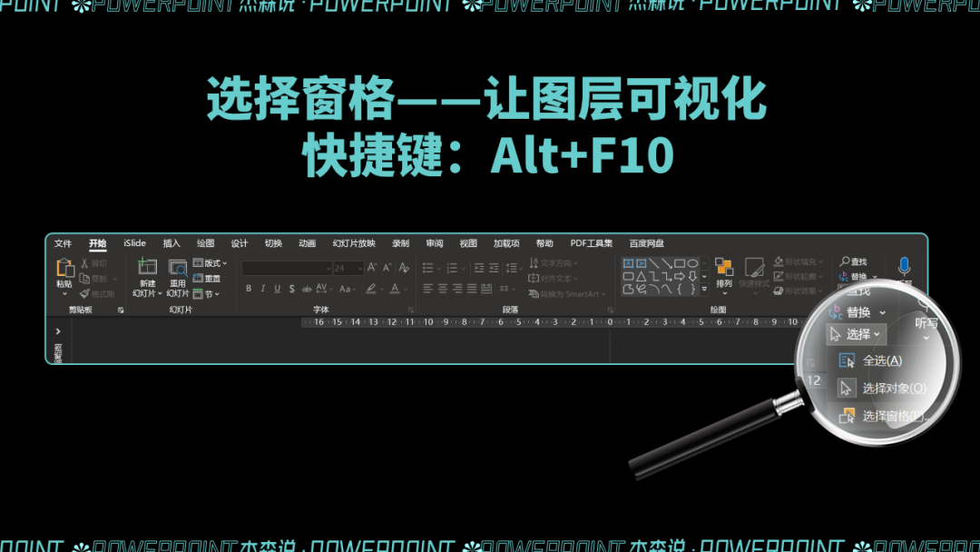
Task: Open the 选择 (Select) dropdown in magnifier
Action: pos(857,334)
